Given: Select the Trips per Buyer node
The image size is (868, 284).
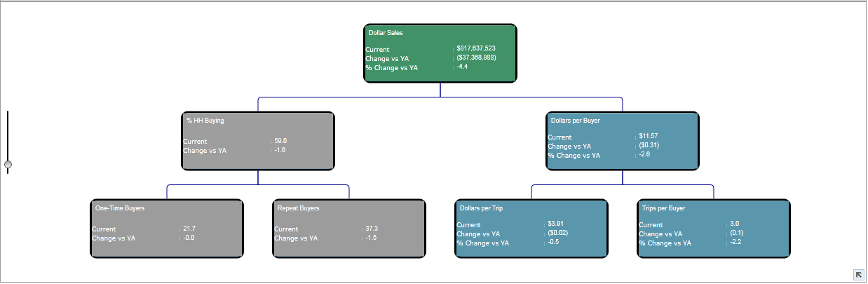Looking at the screenshot, I should pyautogui.click(x=714, y=229).
